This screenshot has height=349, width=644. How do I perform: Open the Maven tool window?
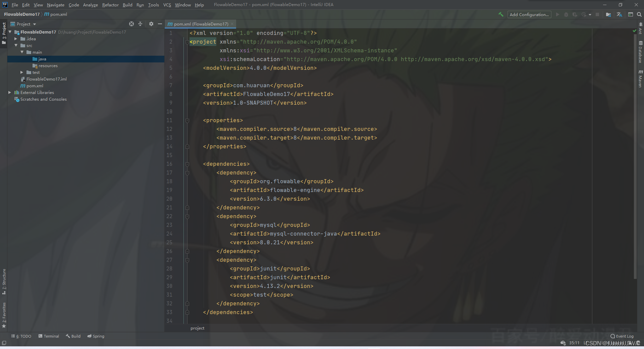(640, 79)
